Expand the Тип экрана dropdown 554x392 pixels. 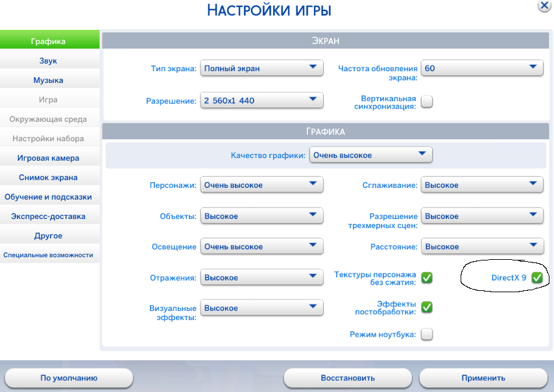coord(262,68)
